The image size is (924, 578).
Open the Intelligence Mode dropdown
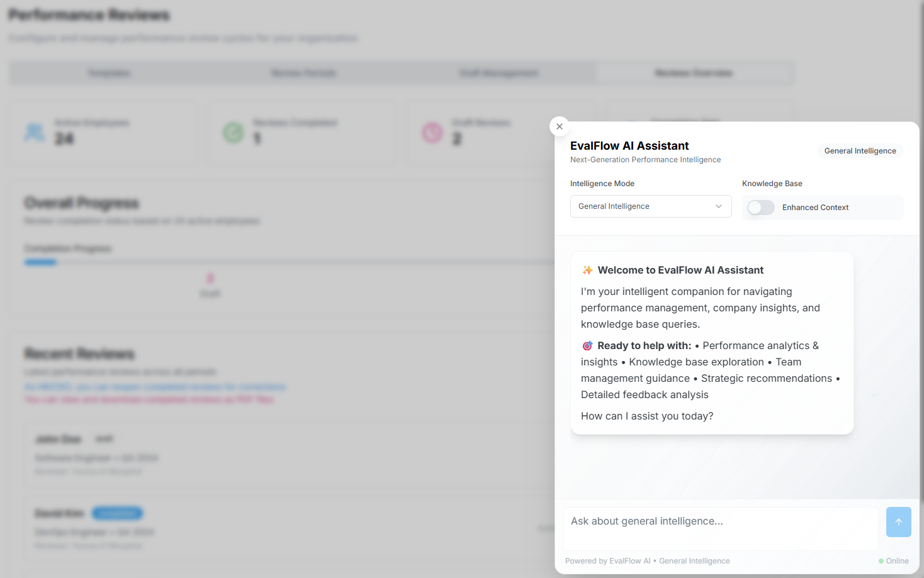650,206
